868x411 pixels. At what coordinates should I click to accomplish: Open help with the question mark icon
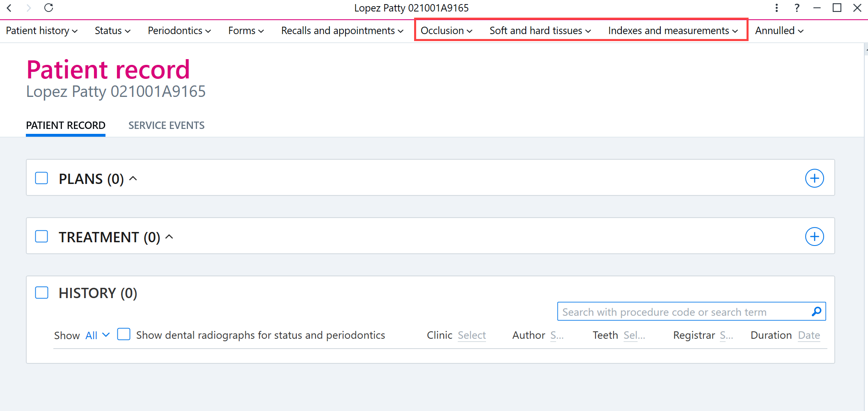797,8
